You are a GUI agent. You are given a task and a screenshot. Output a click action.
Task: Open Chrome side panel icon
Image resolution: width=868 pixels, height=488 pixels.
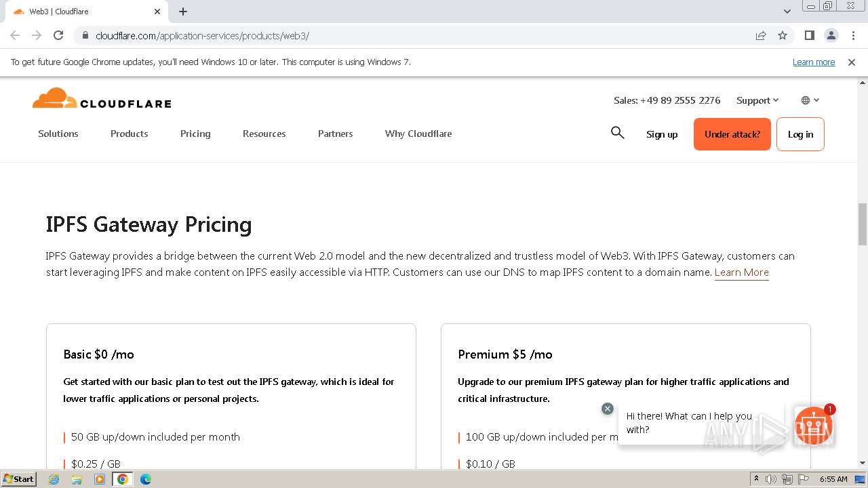(809, 35)
